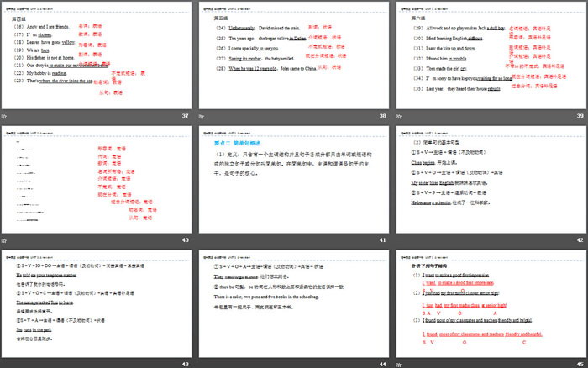
Task: Select slide 40 thumbnail
Action: (x=97, y=179)
